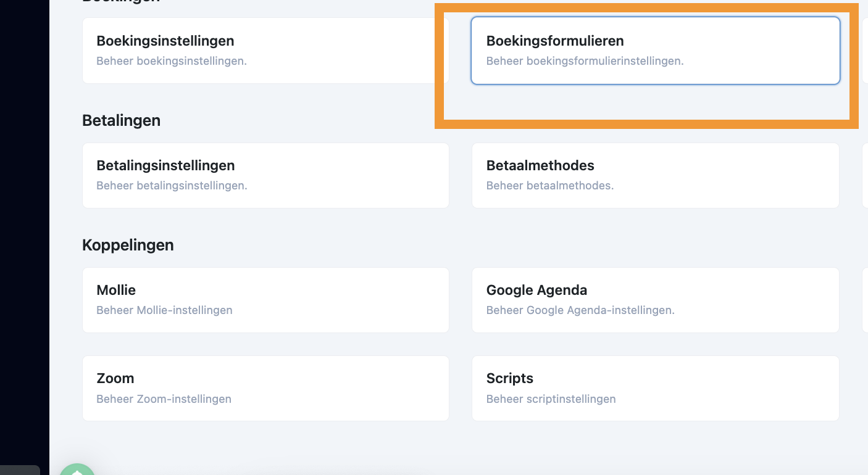Click the "Beheer betaalmethodes." description text
Screen dimensions: 868x475
[x=549, y=186]
